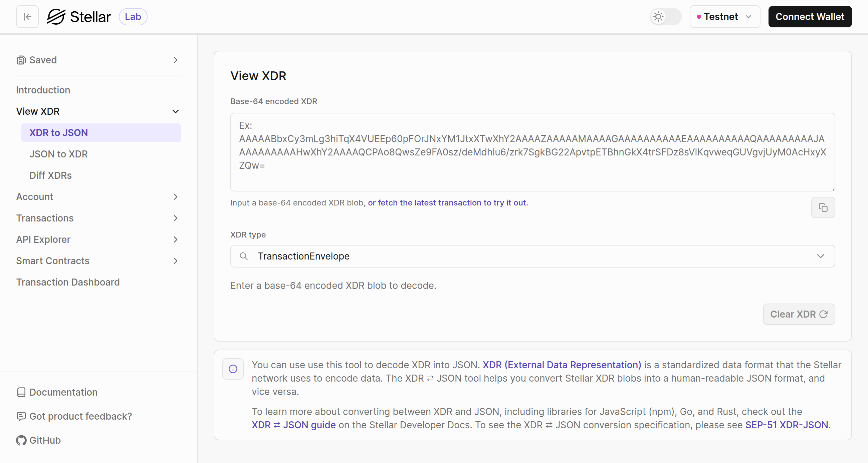Follow the SEP-51 XDR-JSON link
Screen dimensions: 868x463
[x=787, y=425]
